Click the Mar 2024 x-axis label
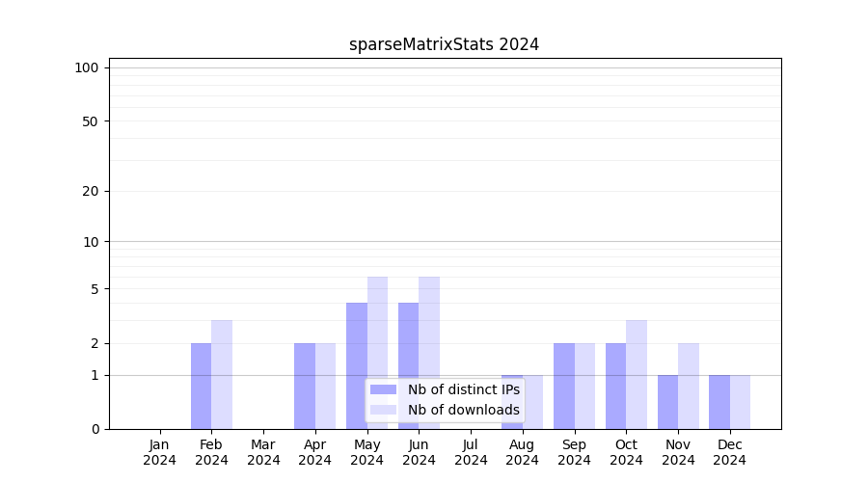Viewport: 868px width, 482px height. (x=263, y=452)
